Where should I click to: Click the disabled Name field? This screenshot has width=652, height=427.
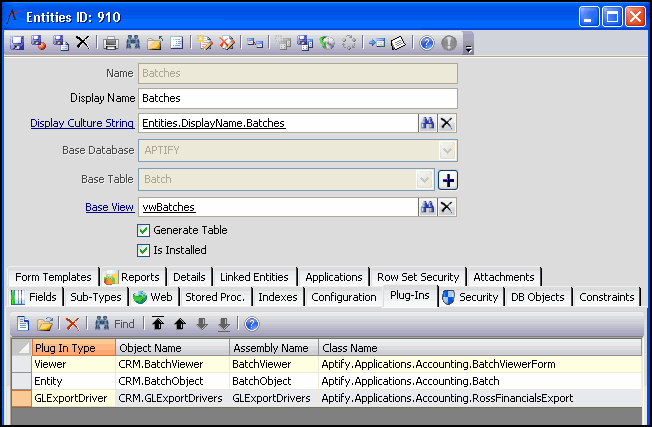[298, 73]
